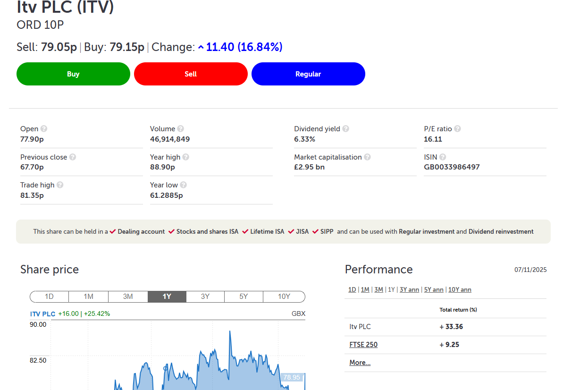Click the Trade high help icon
588x390 pixels.
pos(60,185)
